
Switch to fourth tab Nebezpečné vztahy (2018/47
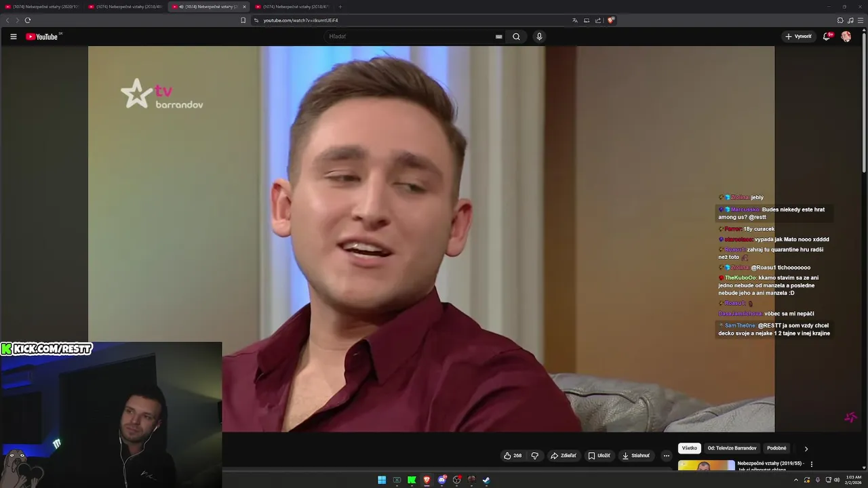(292, 7)
